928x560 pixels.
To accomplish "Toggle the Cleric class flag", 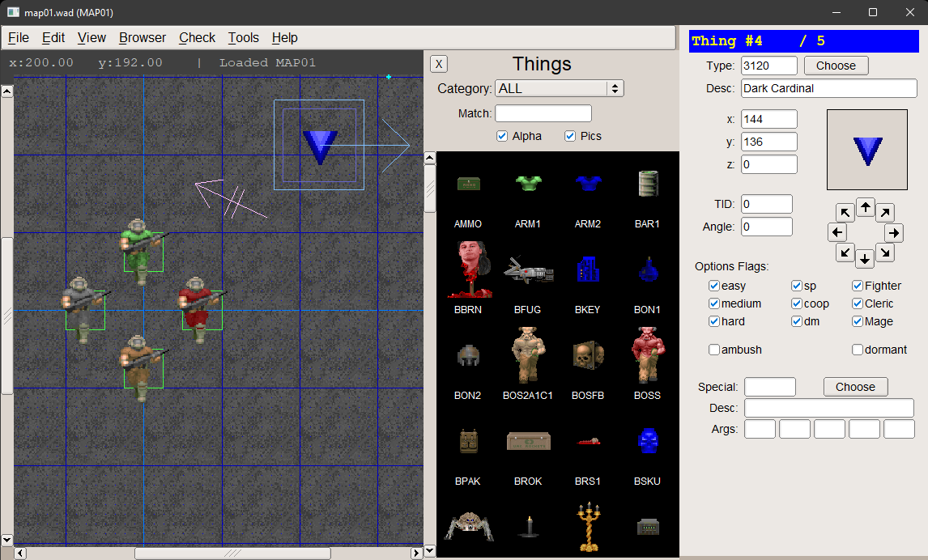I will pyautogui.click(x=858, y=303).
